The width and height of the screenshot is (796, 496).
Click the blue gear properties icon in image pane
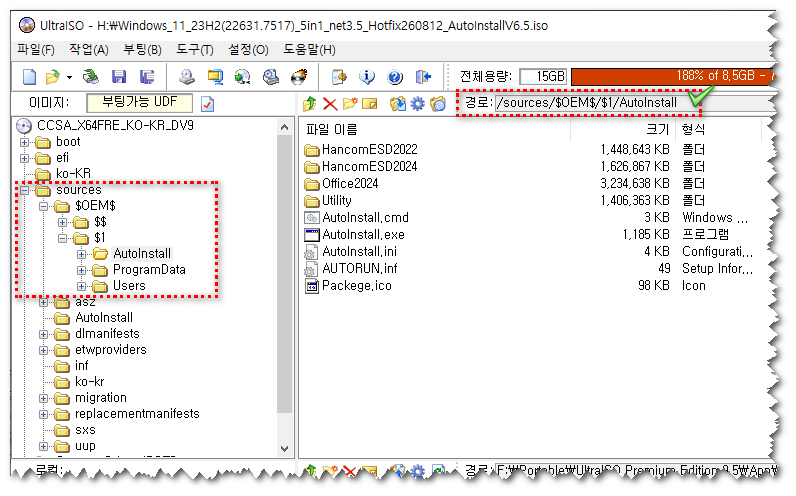(417, 104)
